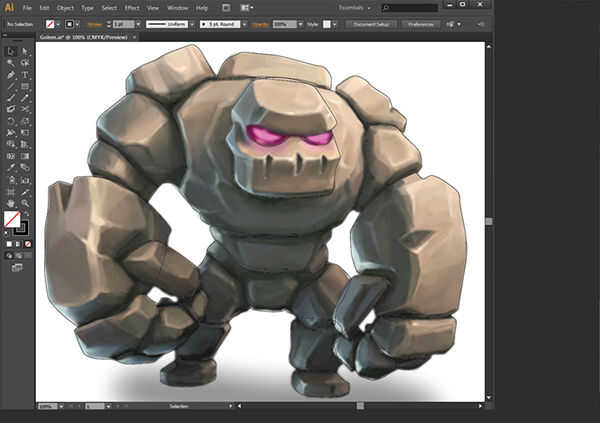This screenshot has height=423, width=600.
Task: Open the File menu
Action: [27, 8]
